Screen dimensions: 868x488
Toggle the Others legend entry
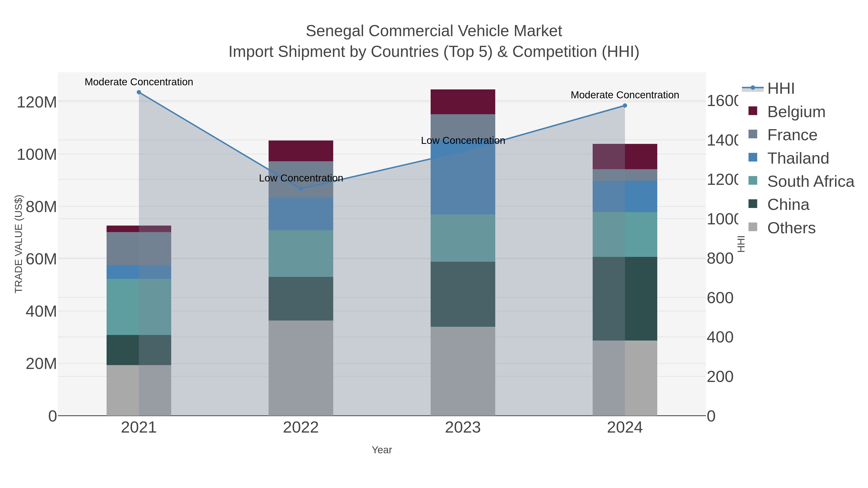[x=782, y=228]
